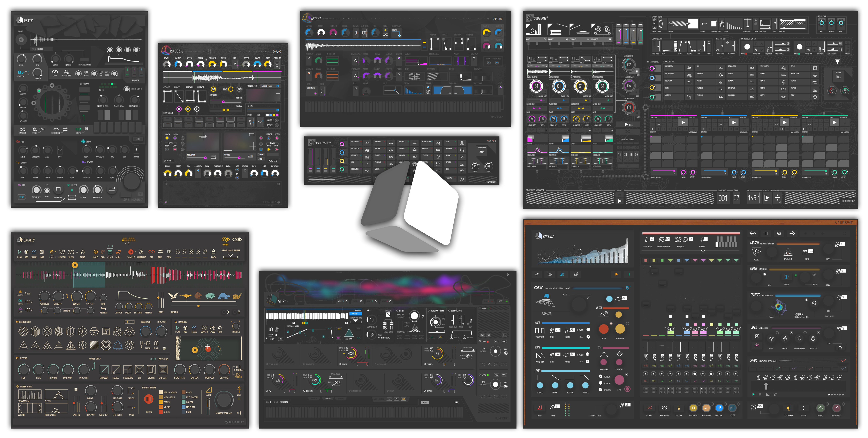Click the Grain mode icon in Cataliz
This screenshot has height=438, width=868.
pos(225,240)
